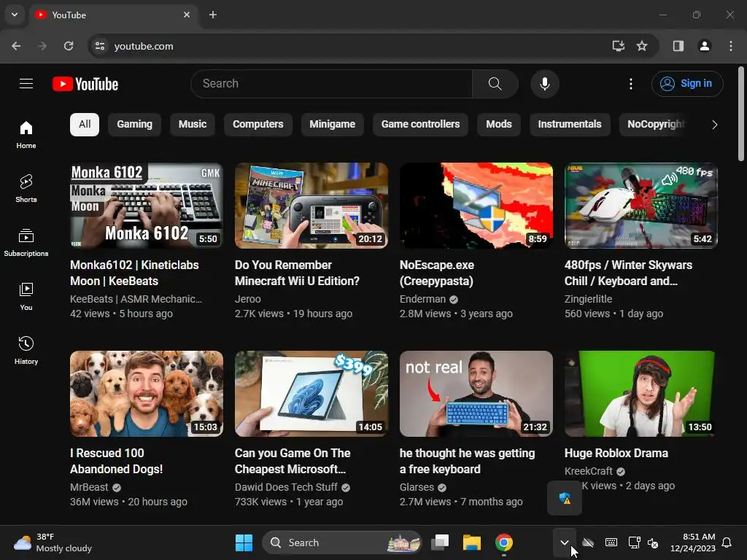747x560 pixels.
Task: Open 'he thought he was getting' title
Action: pyautogui.click(x=468, y=461)
